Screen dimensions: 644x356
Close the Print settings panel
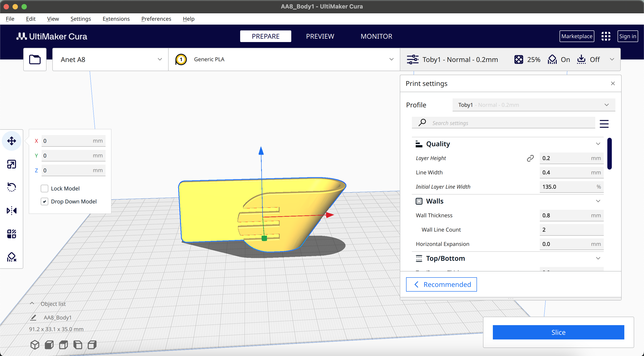pyautogui.click(x=613, y=83)
